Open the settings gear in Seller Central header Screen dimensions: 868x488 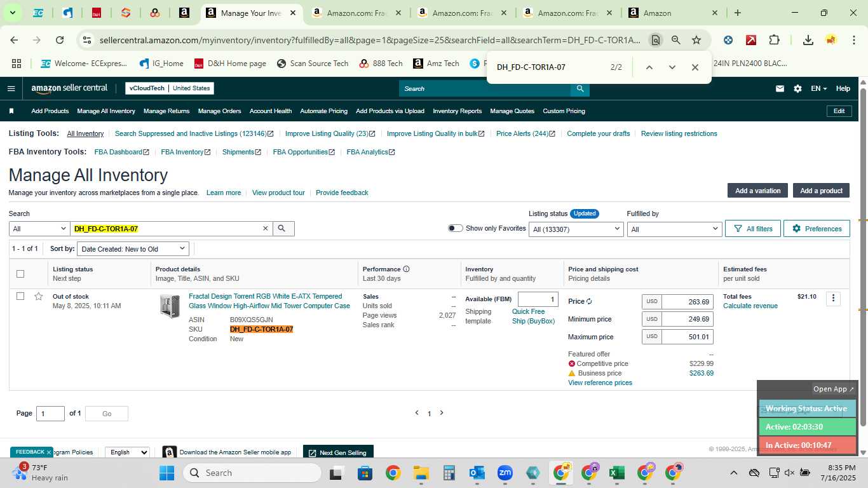pyautogui.click(x=797, y=88)
